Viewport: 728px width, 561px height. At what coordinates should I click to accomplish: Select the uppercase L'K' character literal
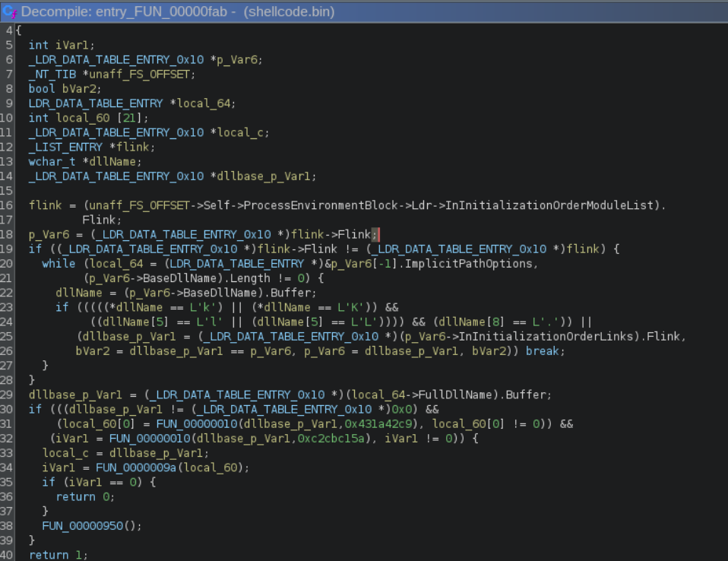[x=351, y=307]
